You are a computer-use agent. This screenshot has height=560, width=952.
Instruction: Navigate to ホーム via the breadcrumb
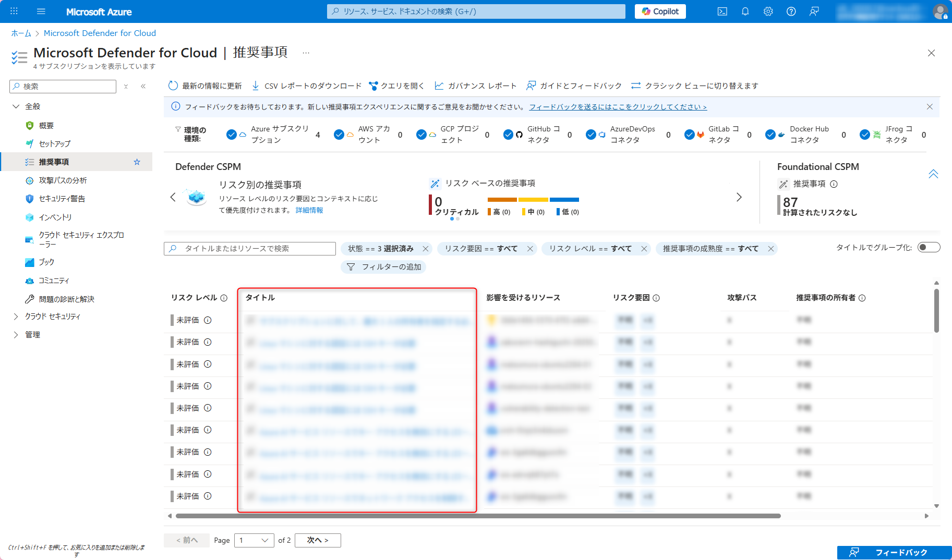pyautogui.click(x=21, y=33)
